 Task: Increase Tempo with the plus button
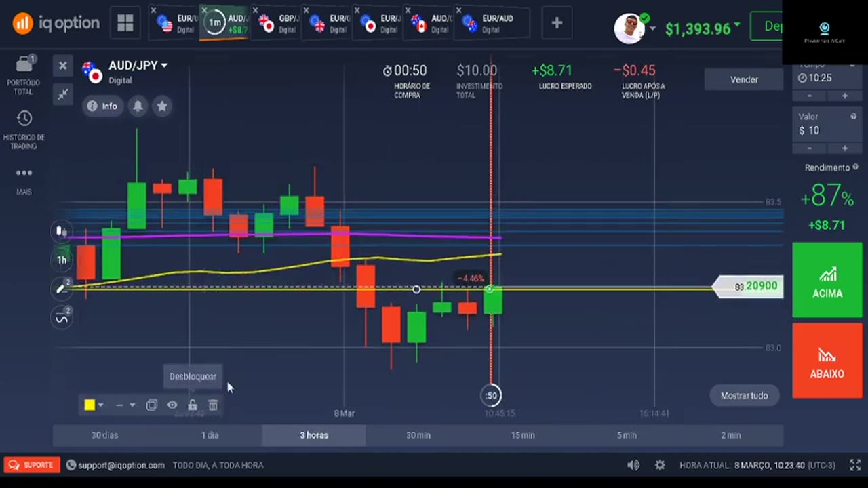click(845, 96)
